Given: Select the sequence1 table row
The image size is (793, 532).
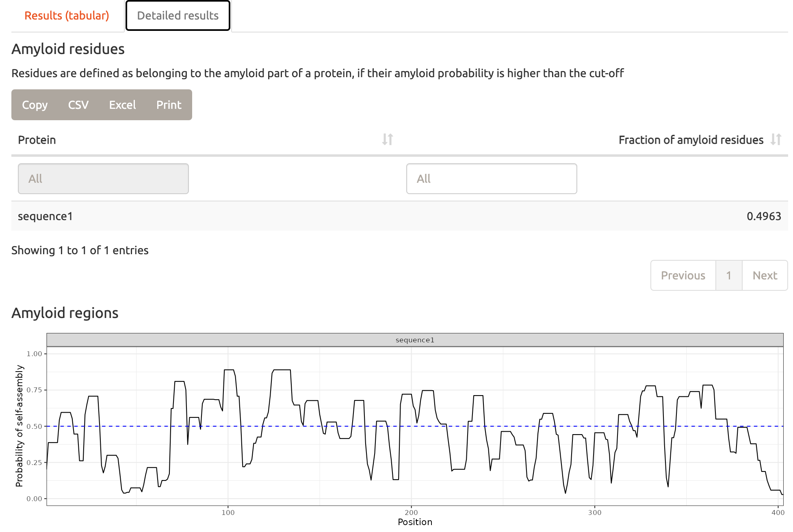Looking at the screenshot, I should pos(45,216).
